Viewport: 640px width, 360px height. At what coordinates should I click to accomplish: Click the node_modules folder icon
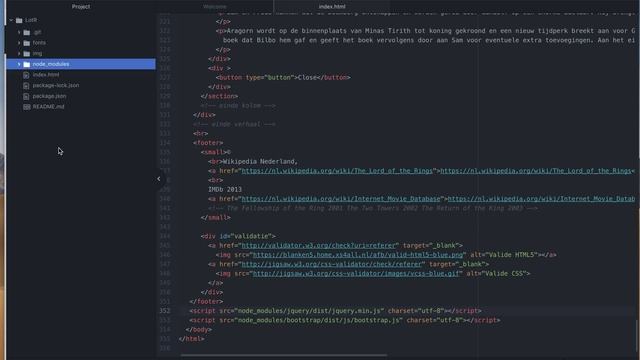[27, 64]
